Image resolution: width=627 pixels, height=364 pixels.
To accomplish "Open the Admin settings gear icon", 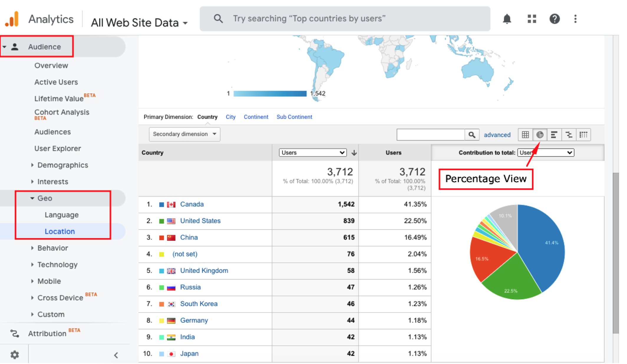I will (x=14, y=355).
